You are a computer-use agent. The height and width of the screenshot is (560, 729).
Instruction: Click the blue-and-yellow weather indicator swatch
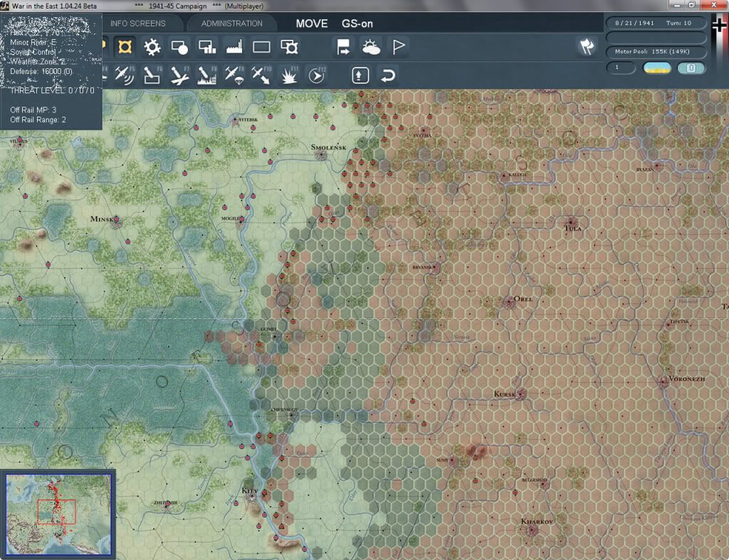pyautogui.click(x=656, y=68)
